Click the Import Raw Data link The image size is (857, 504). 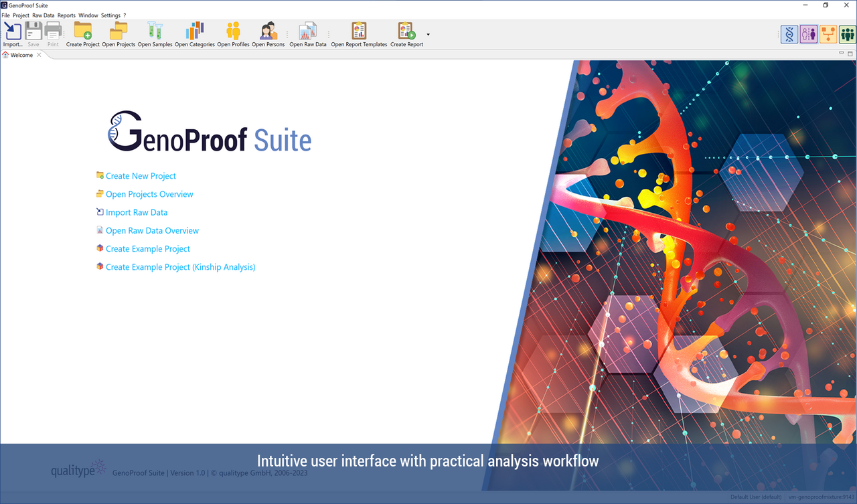[x=137, y=212]
